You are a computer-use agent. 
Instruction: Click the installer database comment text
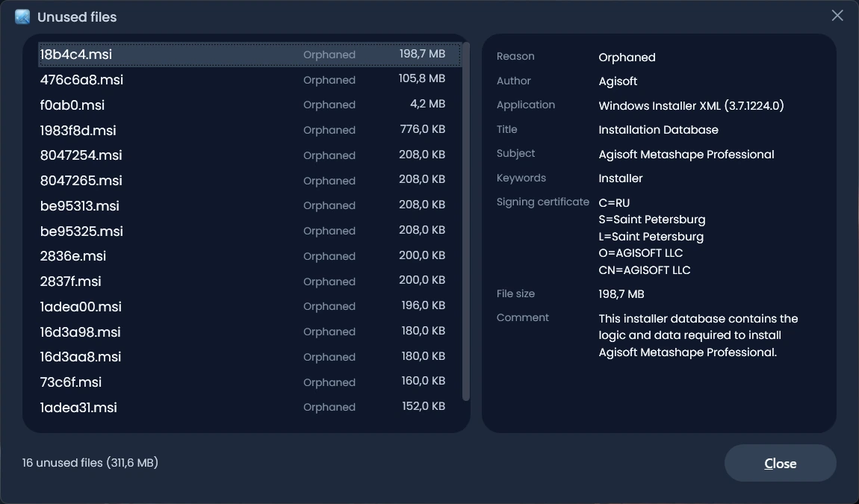click(x=698, y=335)
